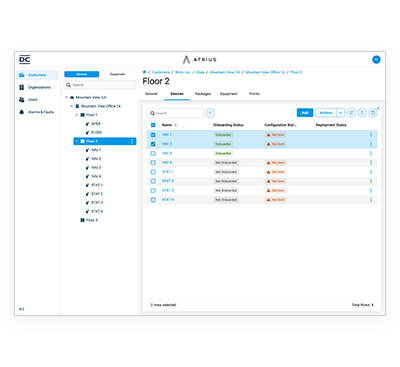Collapse the Mountain View, CA tree node

click(x=66, y=97)
